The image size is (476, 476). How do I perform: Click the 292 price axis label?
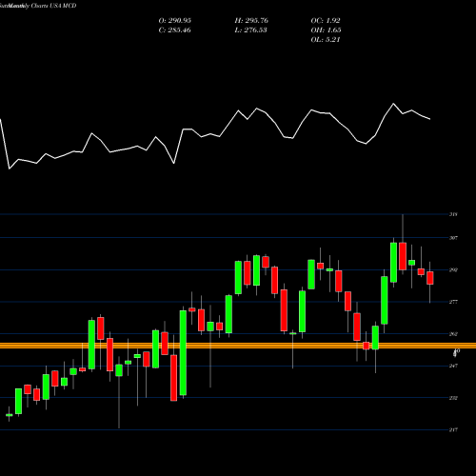[453, 270]
